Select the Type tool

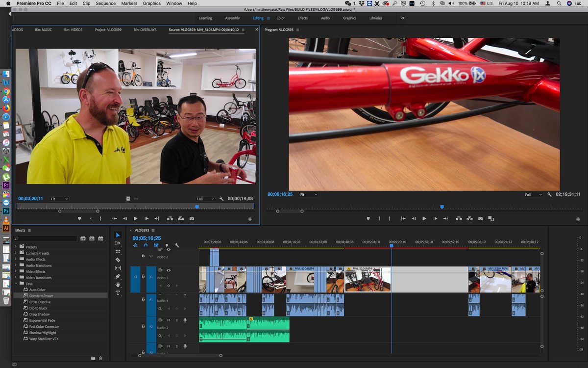pyautogui.click(x=118, y=293)
